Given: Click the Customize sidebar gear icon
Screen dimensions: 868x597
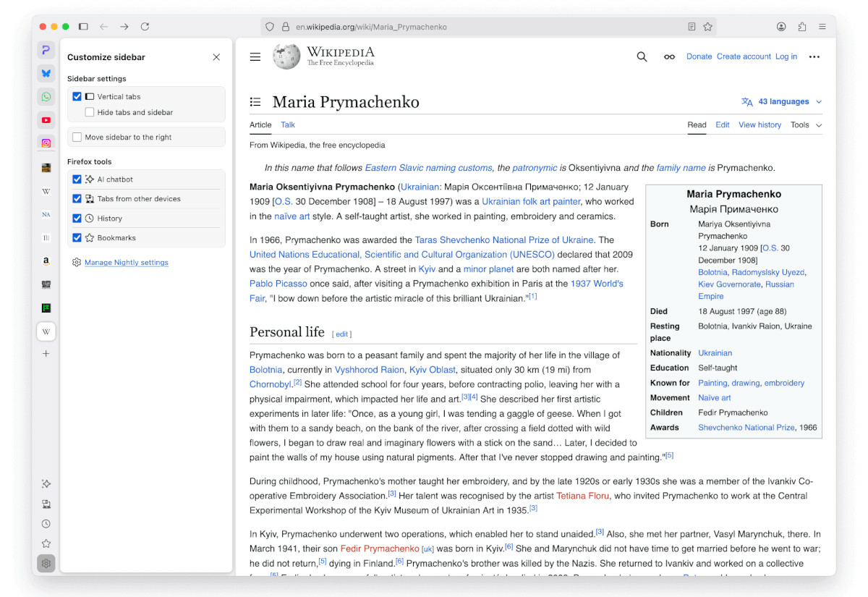Looking at the screenshot, I should click(46, 564).
